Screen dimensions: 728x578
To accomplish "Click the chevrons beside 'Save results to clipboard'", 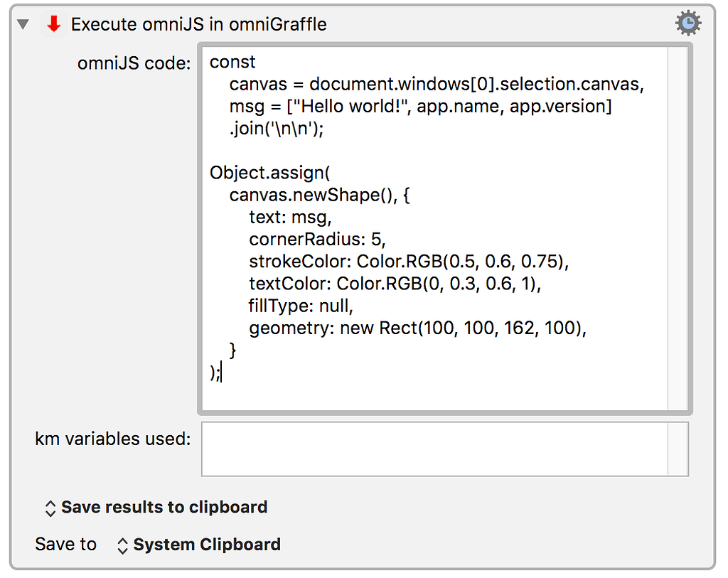I will click(x=50, y=508).
